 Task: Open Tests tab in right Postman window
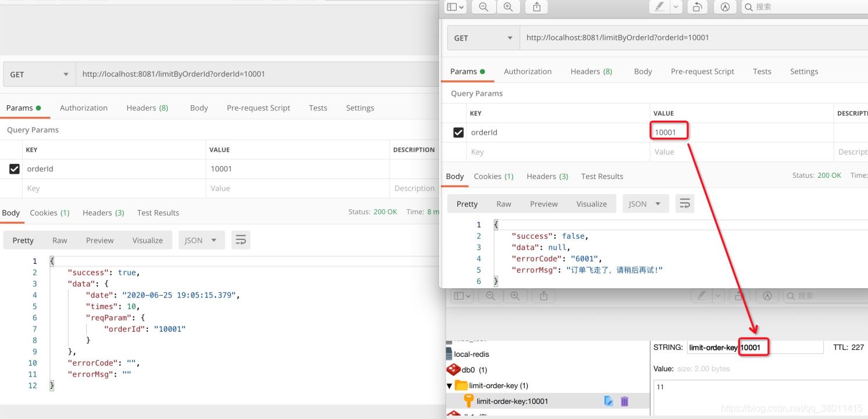[762, 71]
